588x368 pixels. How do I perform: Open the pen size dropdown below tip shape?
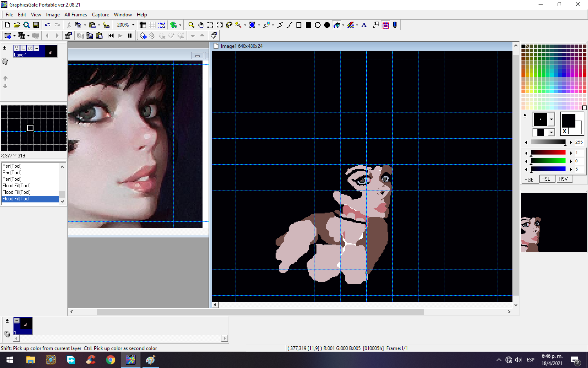(551, 132)
